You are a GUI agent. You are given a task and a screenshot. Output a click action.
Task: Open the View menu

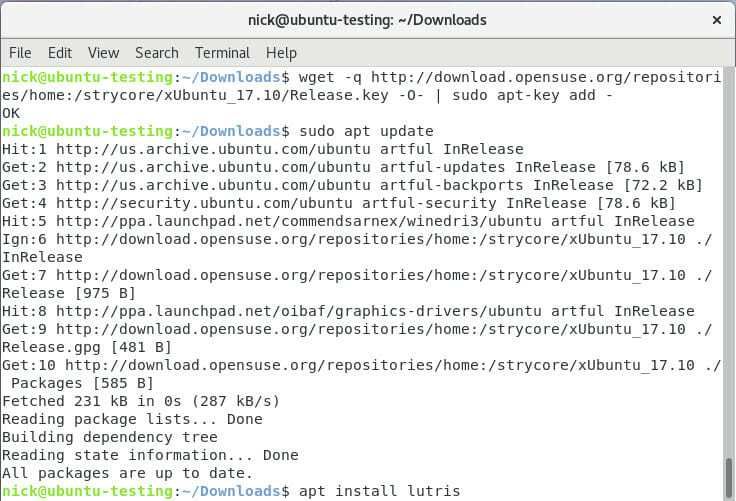pos(103,53)
